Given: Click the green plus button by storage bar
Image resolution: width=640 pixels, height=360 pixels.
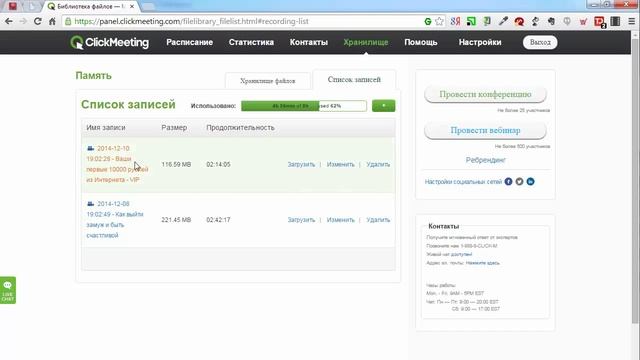Looking at the screenshot, I should (x=383, y=106).
